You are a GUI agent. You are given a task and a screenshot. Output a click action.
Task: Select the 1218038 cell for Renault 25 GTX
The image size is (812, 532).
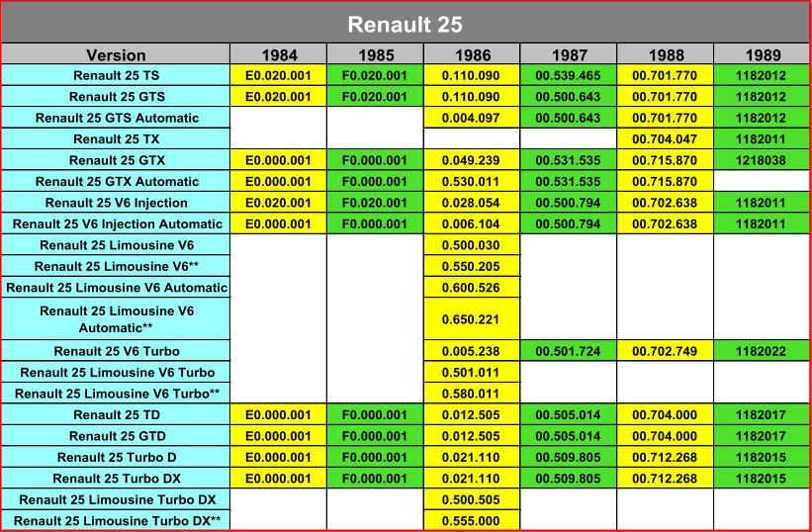763,160
